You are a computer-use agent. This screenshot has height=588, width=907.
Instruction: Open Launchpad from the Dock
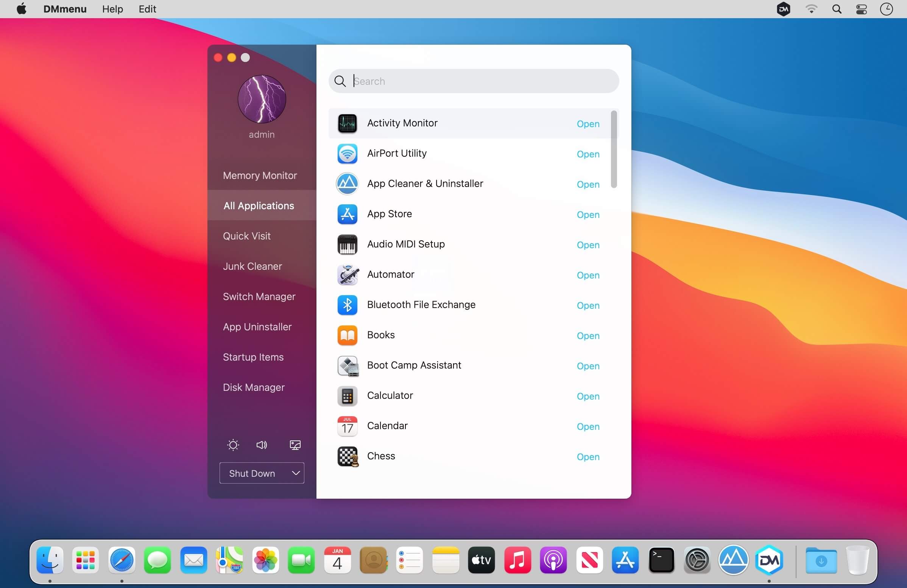point(86,560)
